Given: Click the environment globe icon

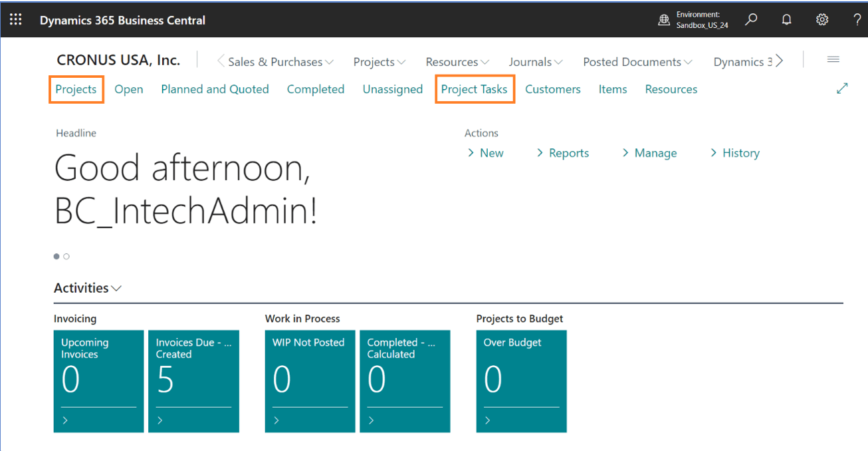Looking at the screenshot, I should [664, 21].
